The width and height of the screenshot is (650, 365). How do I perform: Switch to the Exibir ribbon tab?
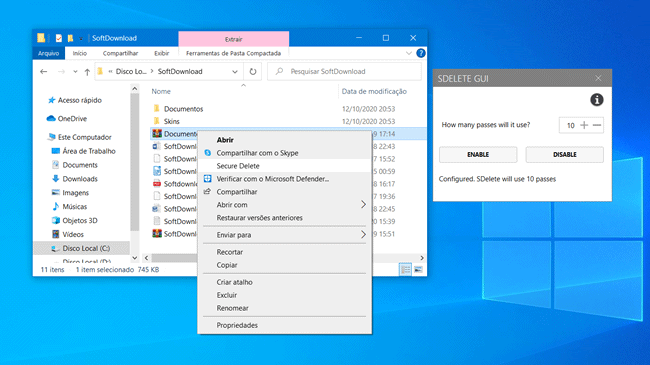pos(162,53)
